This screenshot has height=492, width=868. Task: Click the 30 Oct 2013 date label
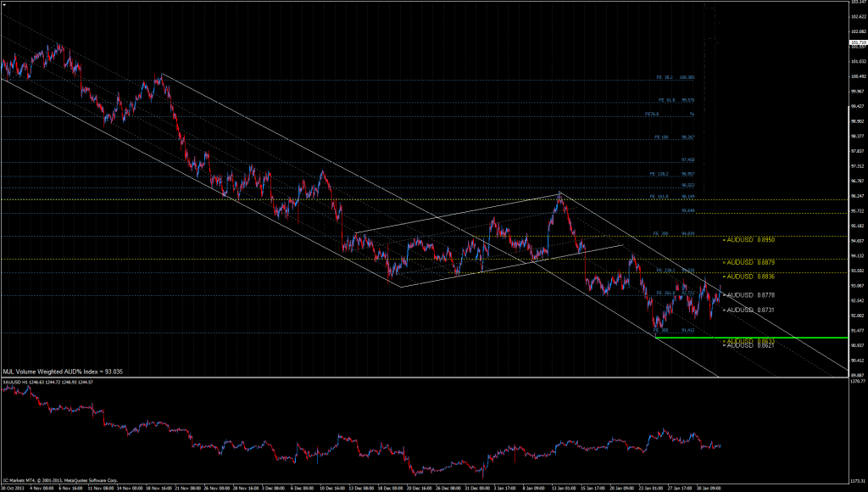(14, 488)
